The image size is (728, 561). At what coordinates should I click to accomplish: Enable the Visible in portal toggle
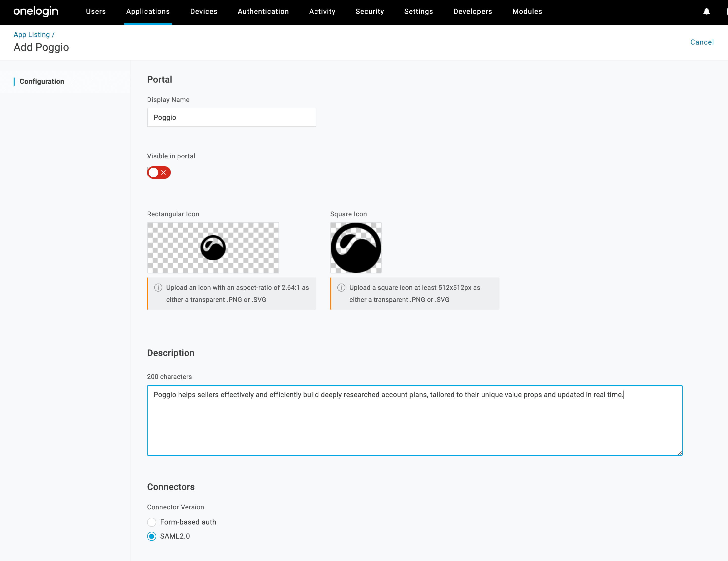(x=159, y=172)
